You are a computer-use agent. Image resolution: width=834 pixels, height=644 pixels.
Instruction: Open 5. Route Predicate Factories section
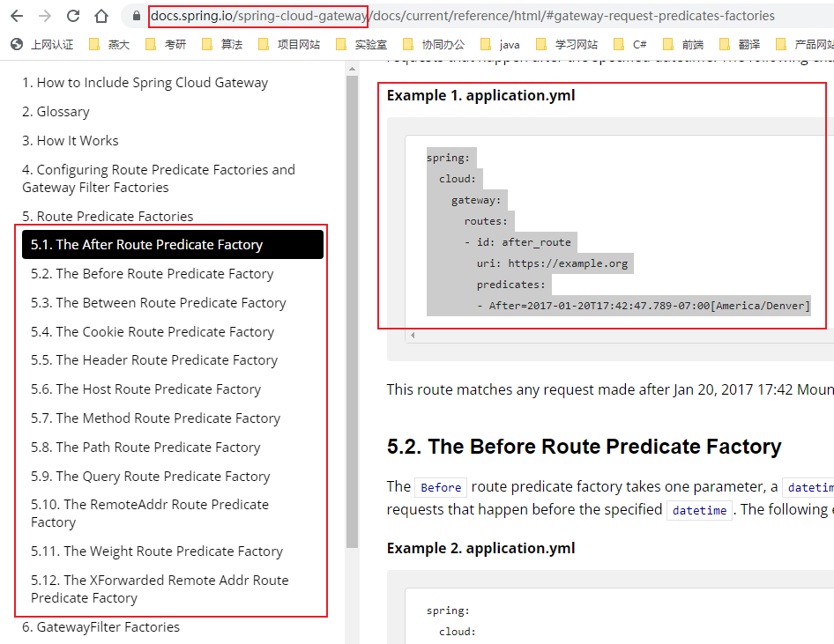(x=108, y=216)
